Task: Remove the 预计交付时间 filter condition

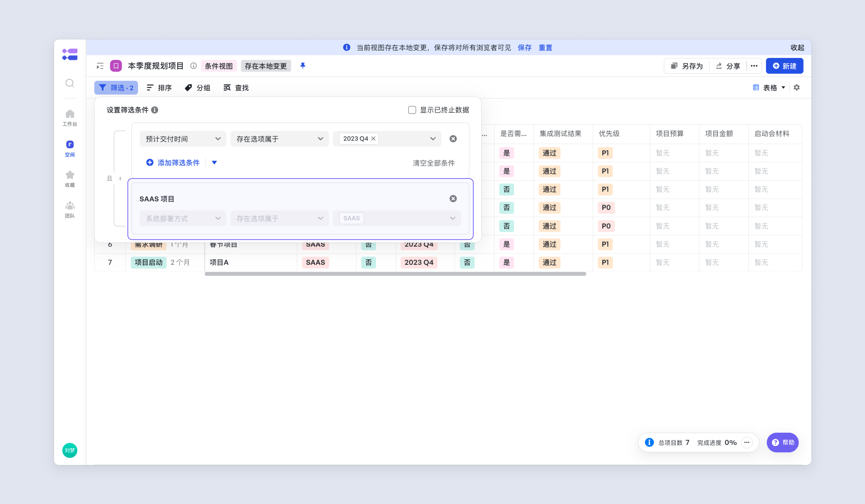Action: point(453,139)
